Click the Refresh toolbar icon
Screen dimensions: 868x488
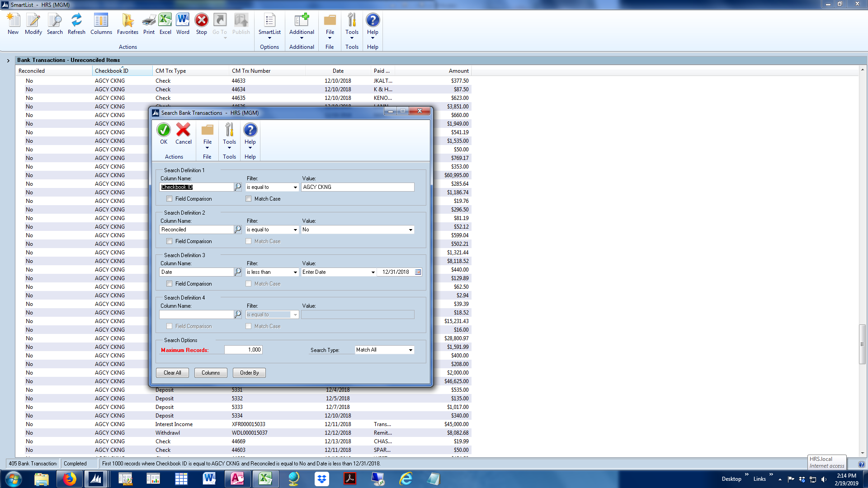coord(76,21)
